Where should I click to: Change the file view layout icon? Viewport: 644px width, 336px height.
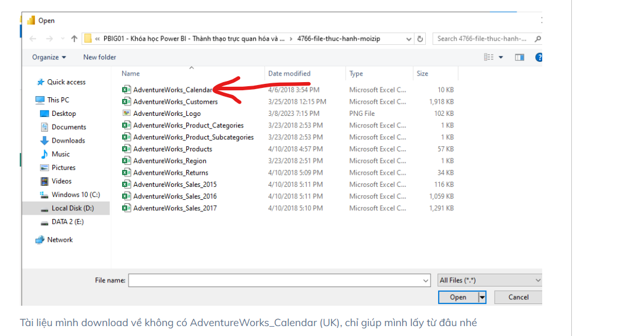(x=488, y=57)
